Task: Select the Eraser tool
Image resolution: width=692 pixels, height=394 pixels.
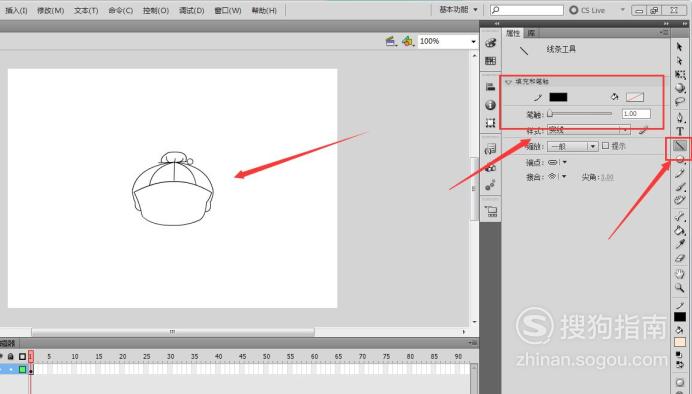Action: click(680, 258)
